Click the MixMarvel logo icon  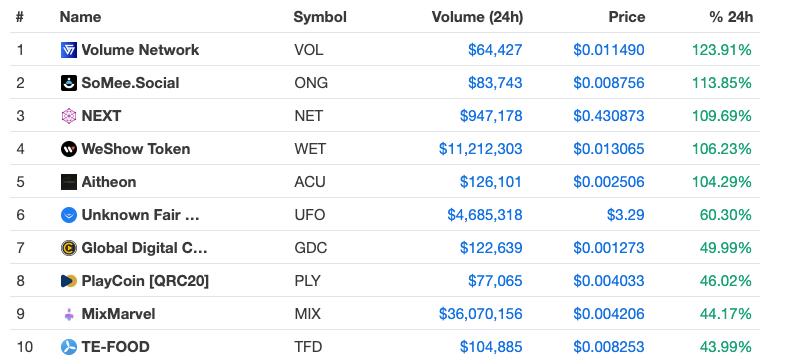point(69,314)
